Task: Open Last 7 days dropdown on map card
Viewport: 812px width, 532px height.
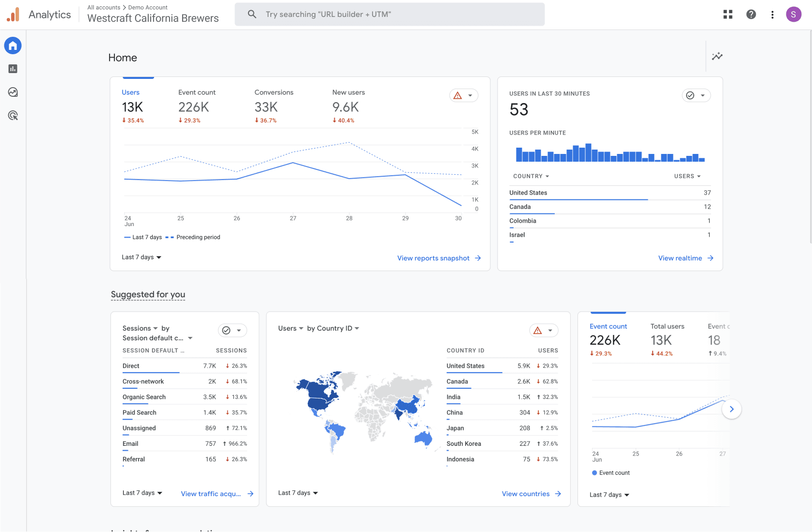Action: pyautogui.click(x=298, y=493)
